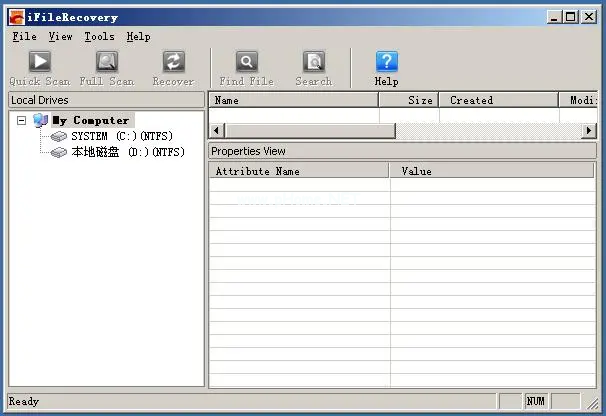The image size is (606, 416).
Task: Sort file list by Name column
Action: pyautogui.click(x=292, y=100)
